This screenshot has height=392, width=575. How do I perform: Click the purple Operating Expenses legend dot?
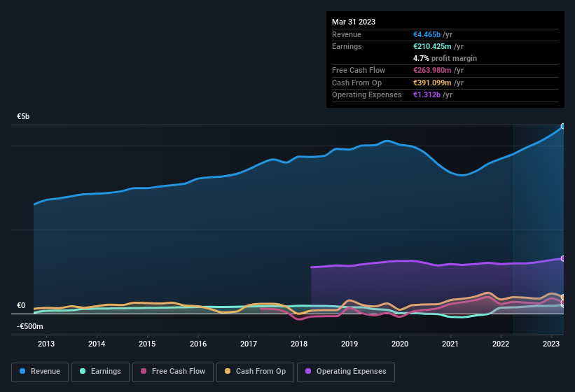(x=308, y=372)
